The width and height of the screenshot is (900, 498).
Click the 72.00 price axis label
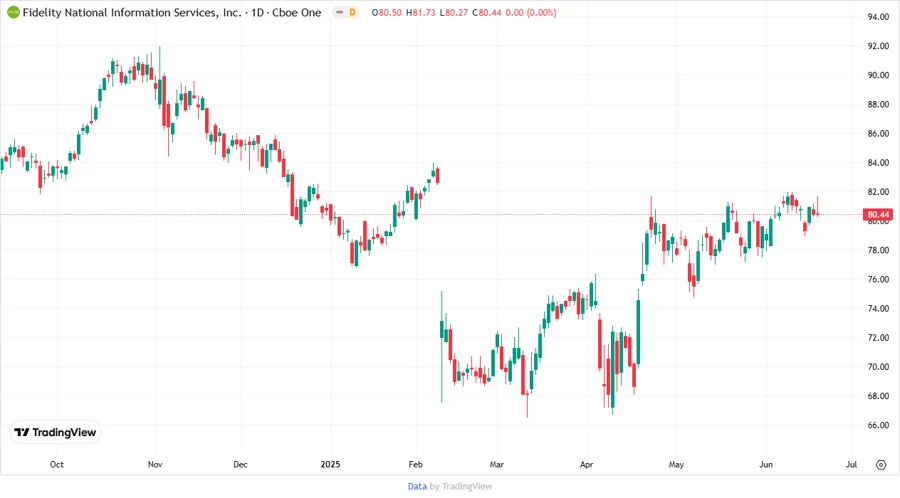point(878,338)
